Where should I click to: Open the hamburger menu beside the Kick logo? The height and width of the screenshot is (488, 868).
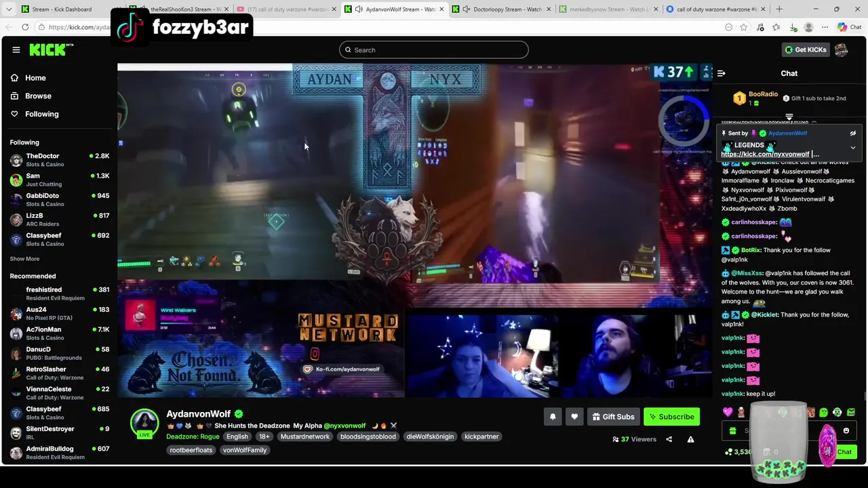pos(16,49)
